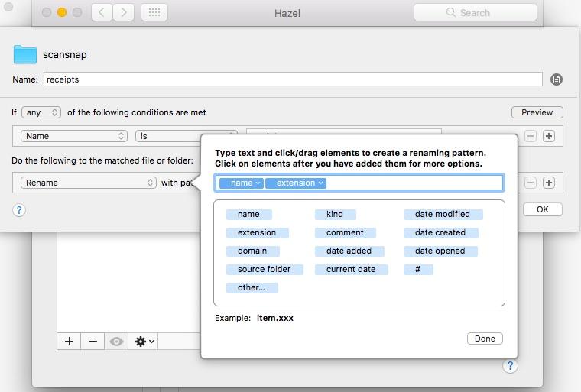Click the Preview button
The height and width of the screenshot is (392, 581).
[x=537, y=112]
